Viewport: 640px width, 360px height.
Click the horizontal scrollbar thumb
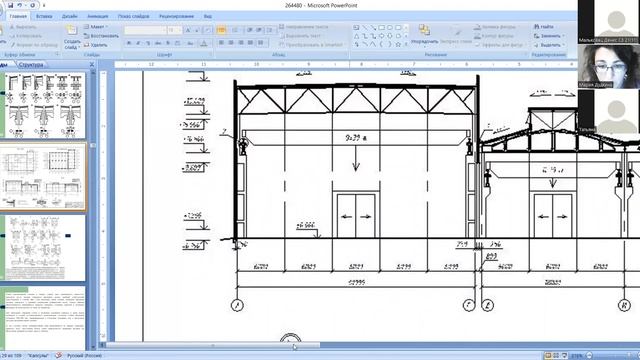(213, 345)
